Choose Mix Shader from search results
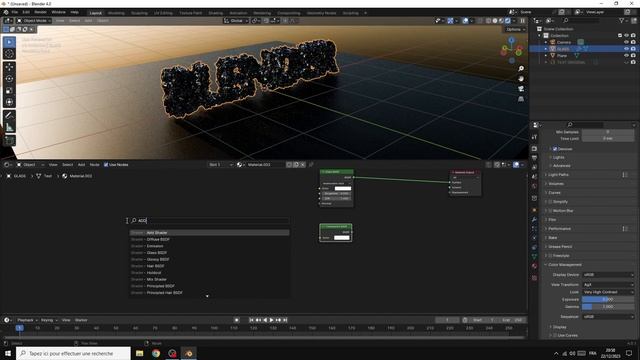 [x=209, y=279]
